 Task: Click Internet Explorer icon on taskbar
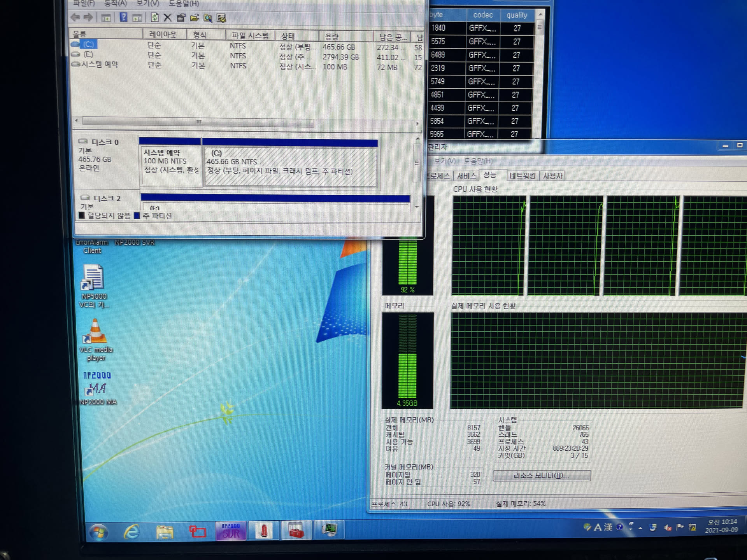[132, 532]
